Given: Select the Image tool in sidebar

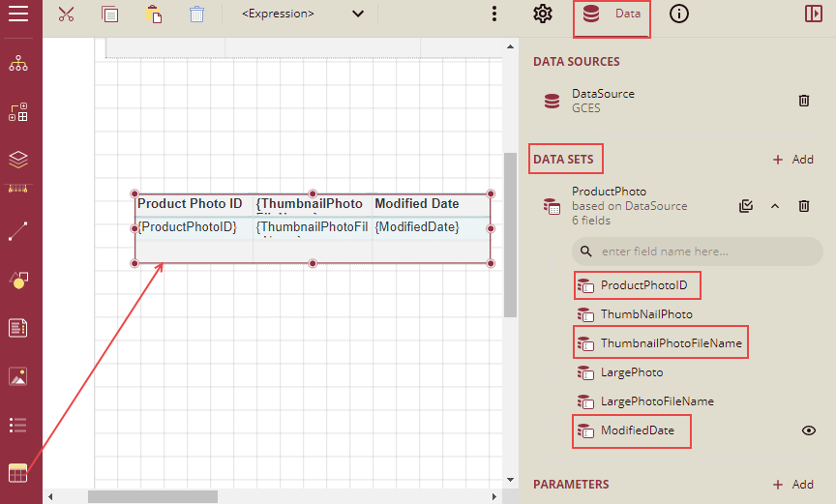Looking at the screenshot, I should pyautogui.click(x=18, y=376).
